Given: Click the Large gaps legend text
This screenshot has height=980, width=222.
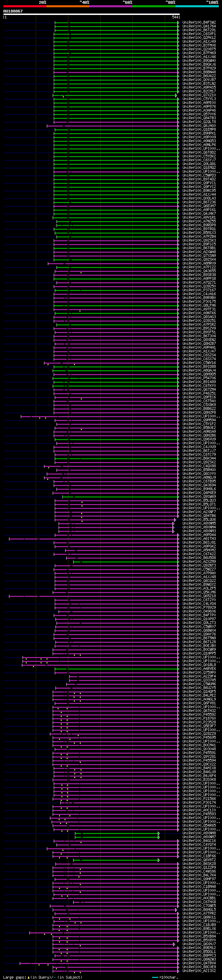Looking at the screenshot, I should 43,977.
